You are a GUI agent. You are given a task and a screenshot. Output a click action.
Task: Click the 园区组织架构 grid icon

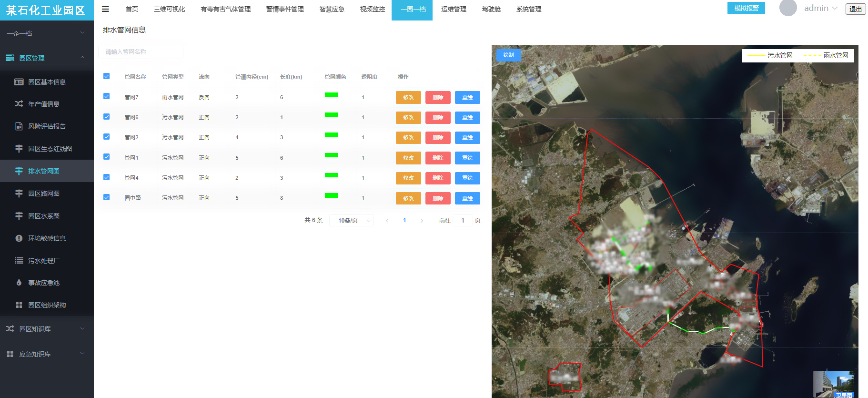[x=19, y=305]
